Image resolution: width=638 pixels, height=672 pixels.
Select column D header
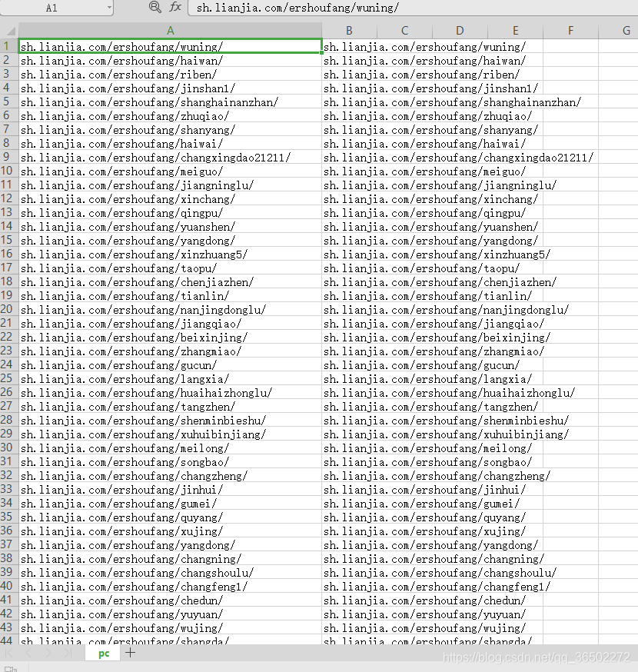460,31
